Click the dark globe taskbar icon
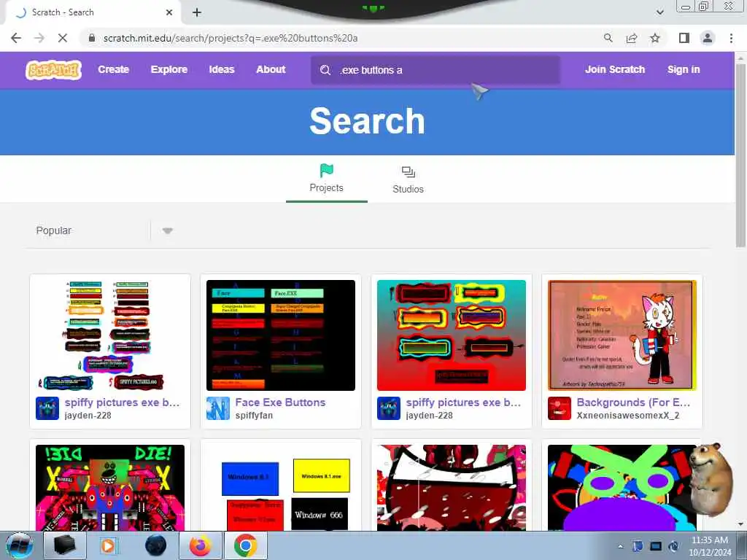Screen dimensions: 747x560 (x=156, y=545)
